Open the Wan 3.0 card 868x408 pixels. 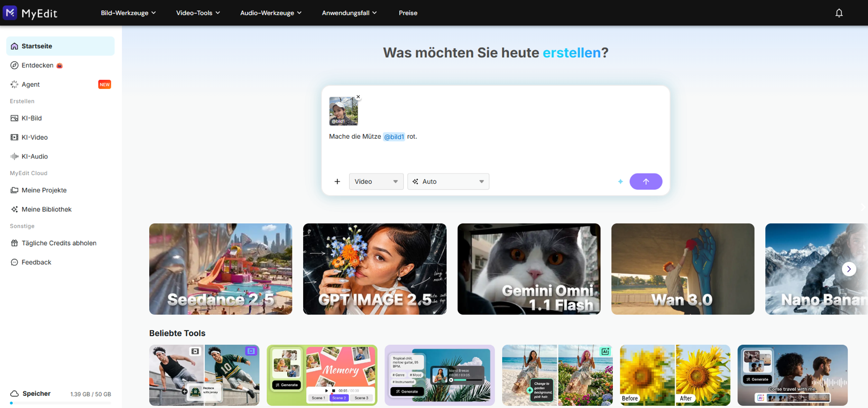(x=682, y=269)
